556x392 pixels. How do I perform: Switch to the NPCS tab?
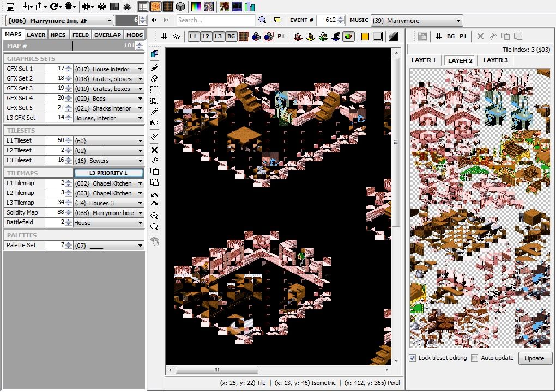click(58, 35)
